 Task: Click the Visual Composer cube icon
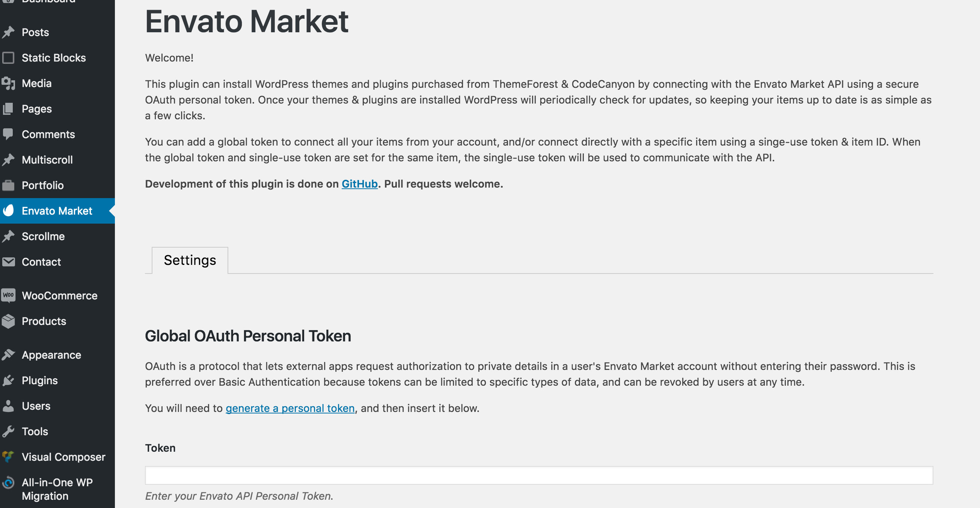[8, 457]
